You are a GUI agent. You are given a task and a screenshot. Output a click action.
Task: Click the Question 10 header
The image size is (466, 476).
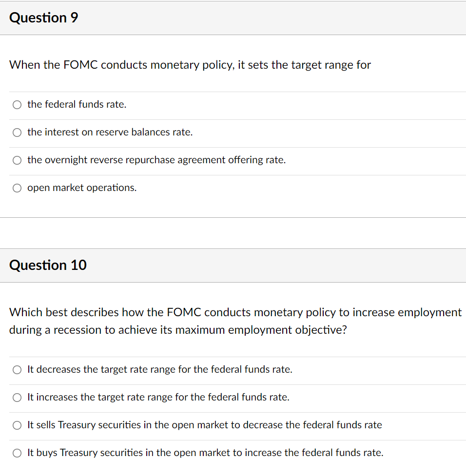click(x=48, y=265)
